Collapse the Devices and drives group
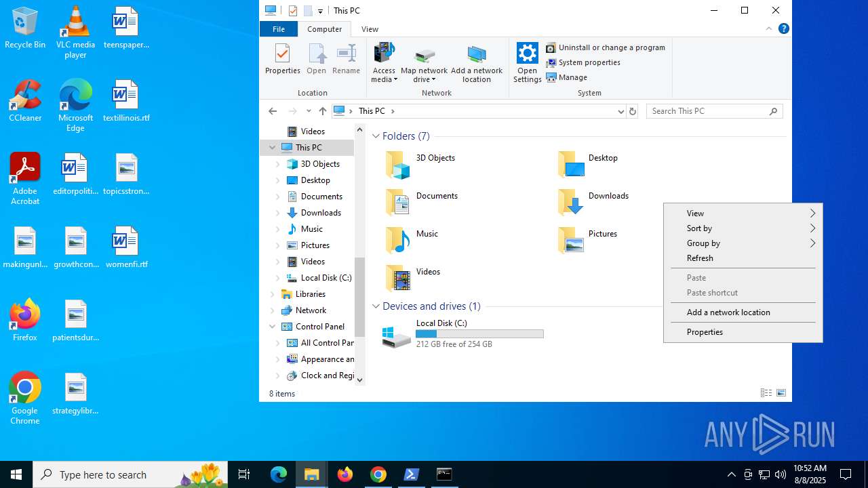Viewport: 868px width, 488px height. (x=376, y=306)
